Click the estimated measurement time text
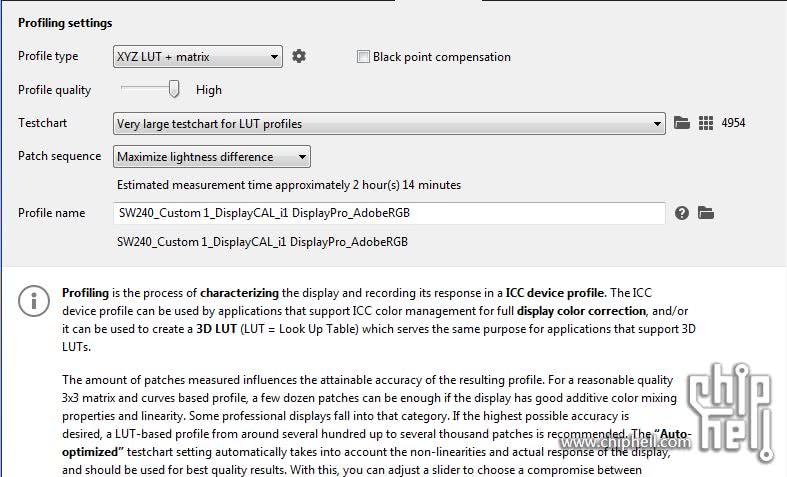Viewport: 787px width, 477px height. tap(289, 185)
